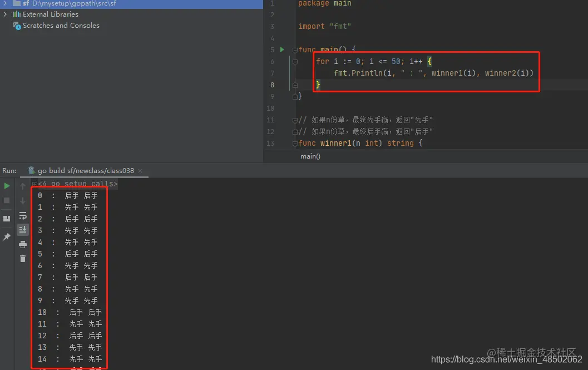Select the go build sf/newclass/class038 run tab
The width and height of the screenshot is (588, 370).
click(86, 171)
